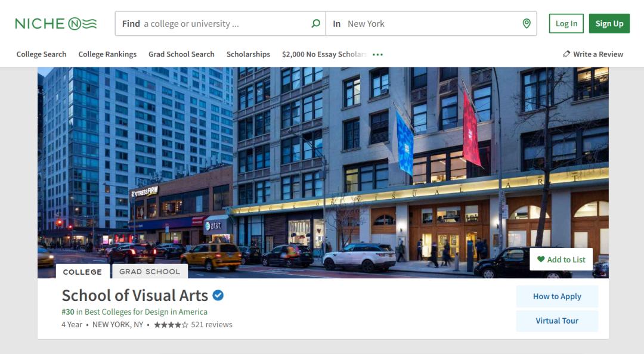Click the search magnifier icon
This screenshot has width=644, height=354.
316,24
